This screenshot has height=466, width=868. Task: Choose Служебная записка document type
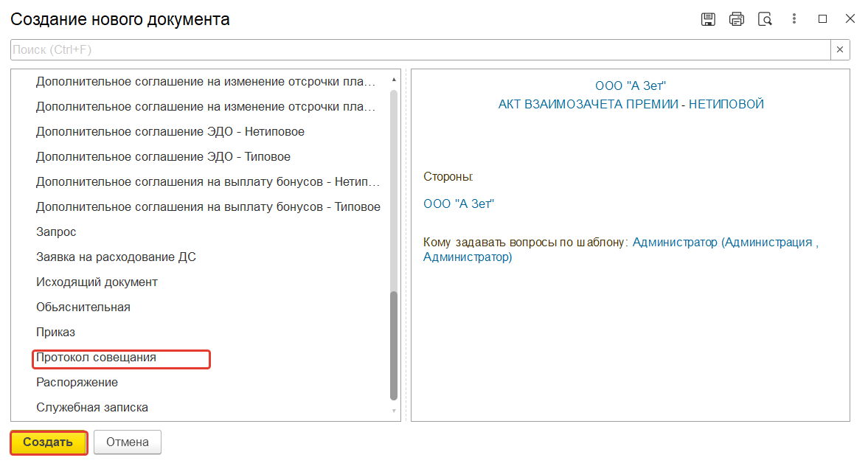pos(92,408)
